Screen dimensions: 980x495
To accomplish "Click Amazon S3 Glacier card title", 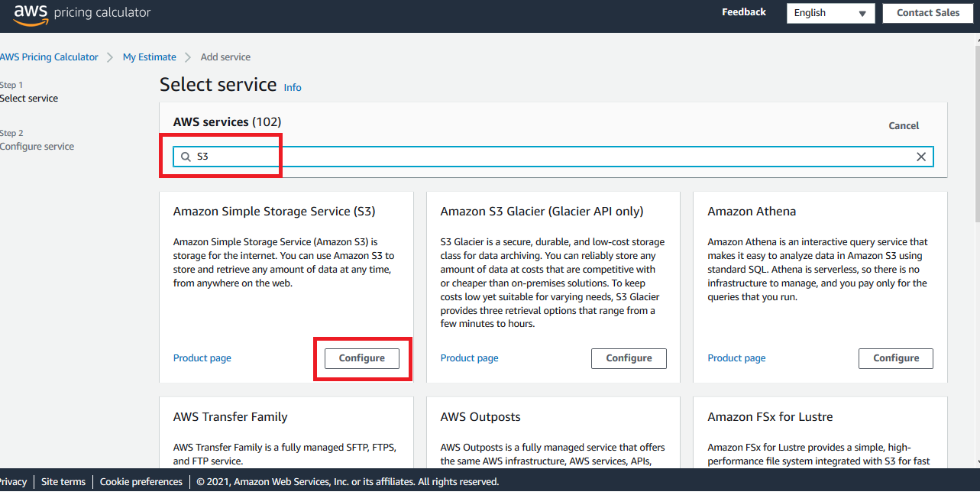I will 542,212.
